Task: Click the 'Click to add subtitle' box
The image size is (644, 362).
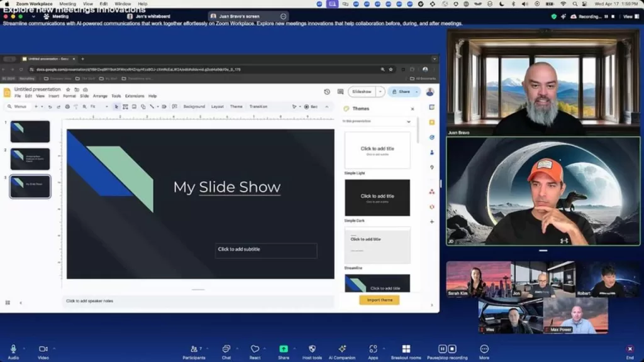Action: [266, 250]
